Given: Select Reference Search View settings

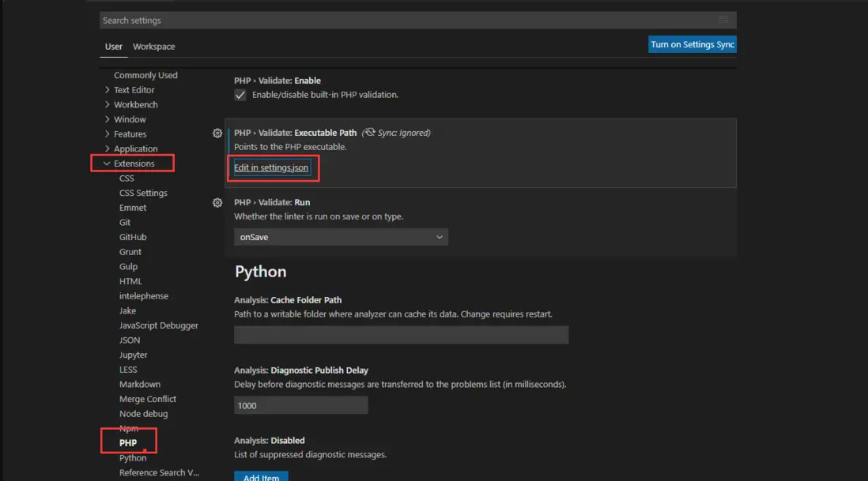Looking at the screenshot, I should [x=159, y=472].
